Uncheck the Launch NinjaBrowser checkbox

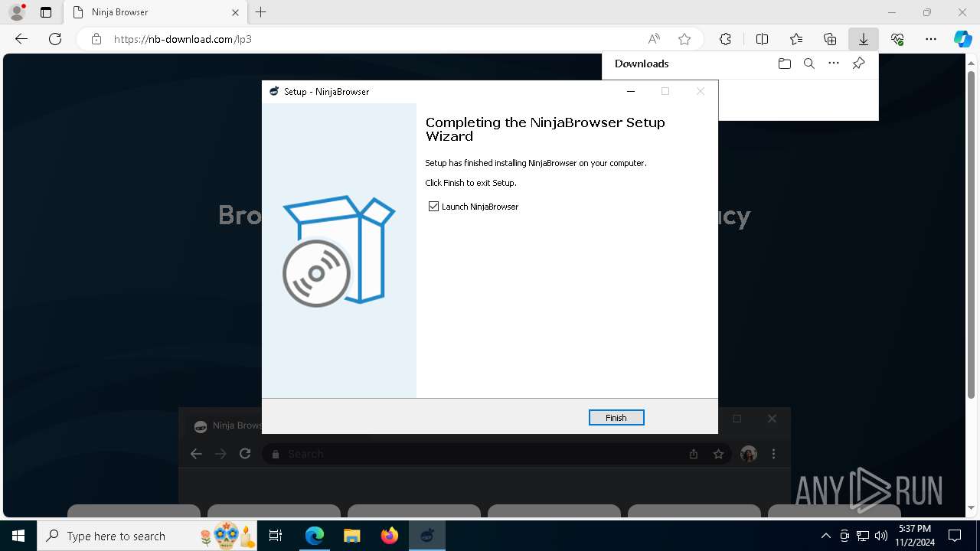[x=434, y=207]
